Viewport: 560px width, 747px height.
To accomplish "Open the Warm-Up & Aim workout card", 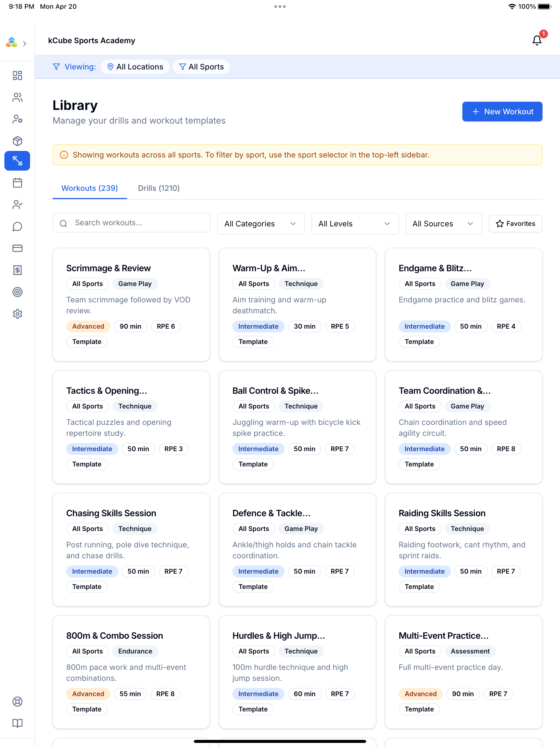I will (x=297, y=305).
